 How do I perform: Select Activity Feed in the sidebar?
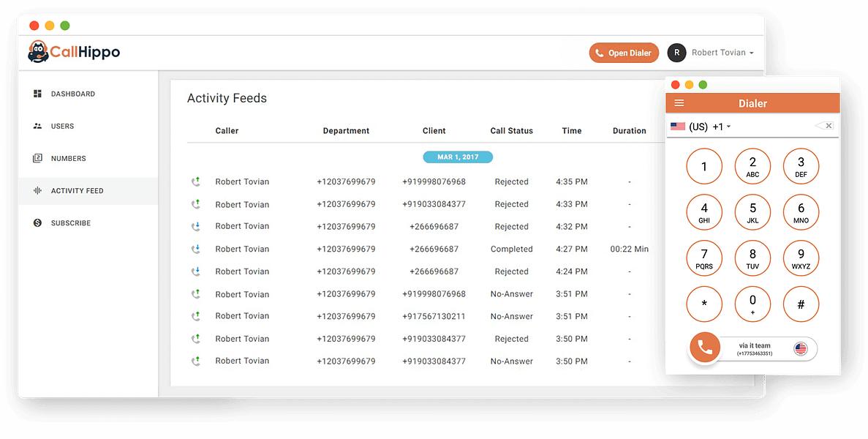[x=88, y=190]
